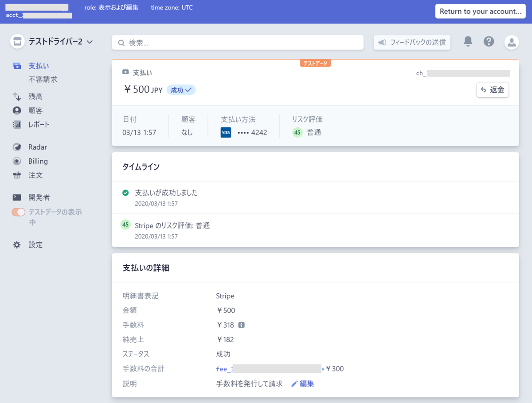Screen dimensions: 532x403
Task: Click the role: 表示および編集 label
Action: [111, 8]
